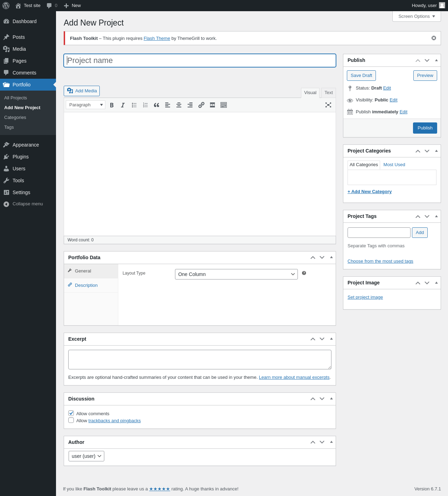Open the Description tab in Portfolio Data
The width and height of the screenshot is (448, 496).
[91, 285]
